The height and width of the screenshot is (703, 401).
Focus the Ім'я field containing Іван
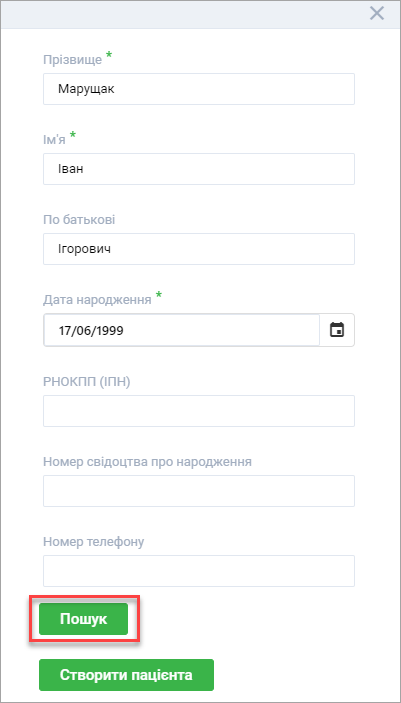pyautogui.click(x=199, y=169)
